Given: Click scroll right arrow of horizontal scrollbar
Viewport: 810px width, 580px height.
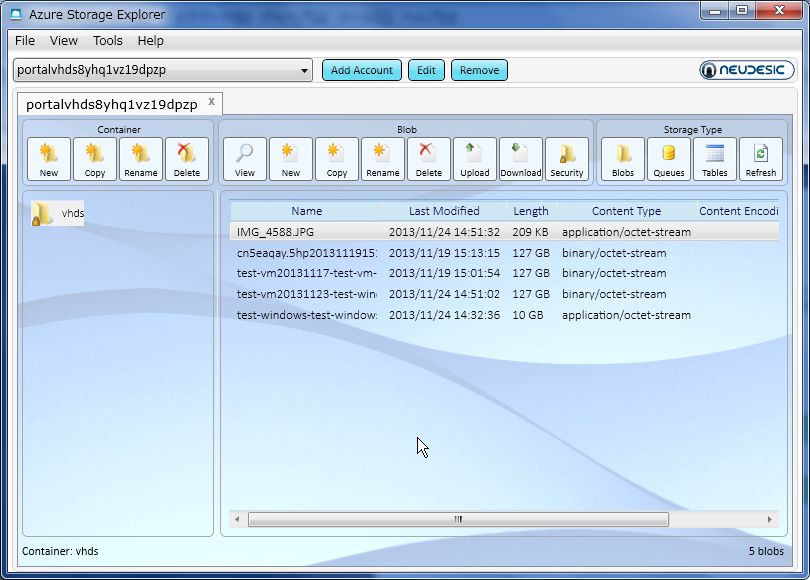Looking at the screenshot, I should [x=770, y=519].
